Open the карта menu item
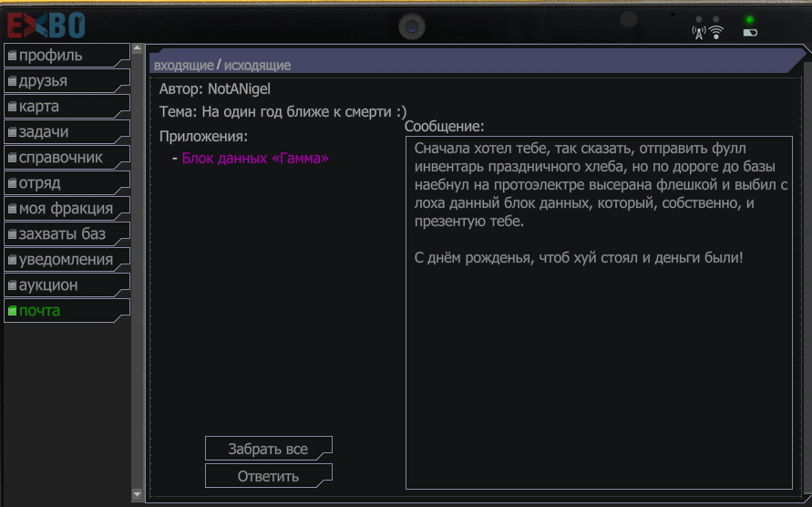812x507 pixels. [x=67, y=106]
